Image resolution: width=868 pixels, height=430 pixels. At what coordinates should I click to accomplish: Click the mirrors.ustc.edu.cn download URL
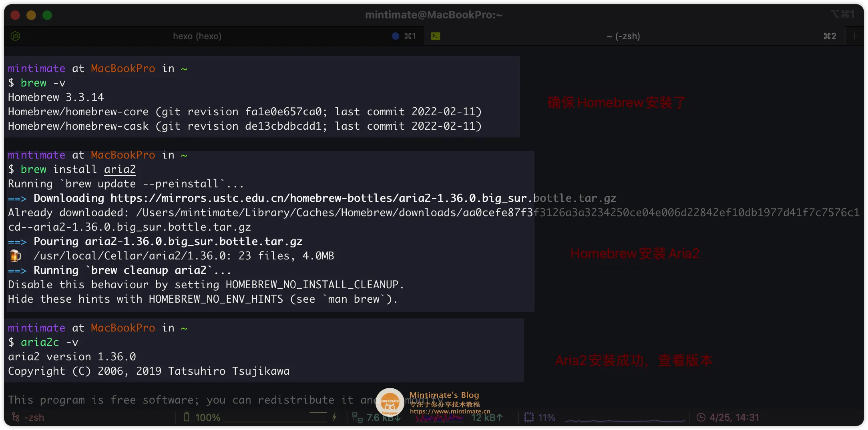[363, 198]
